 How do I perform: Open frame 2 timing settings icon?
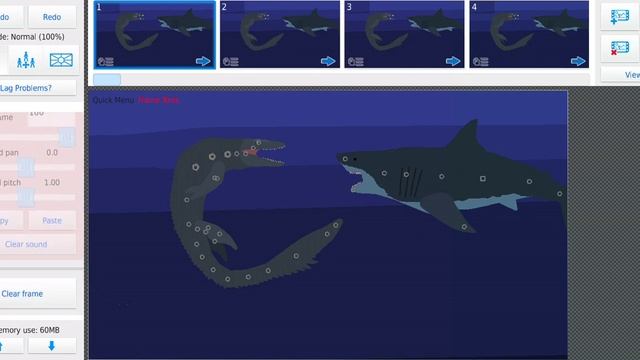click(231, 62)
